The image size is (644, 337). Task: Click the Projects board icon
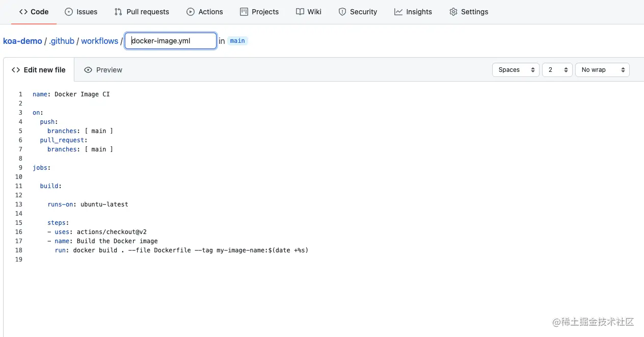pos(245,11)
